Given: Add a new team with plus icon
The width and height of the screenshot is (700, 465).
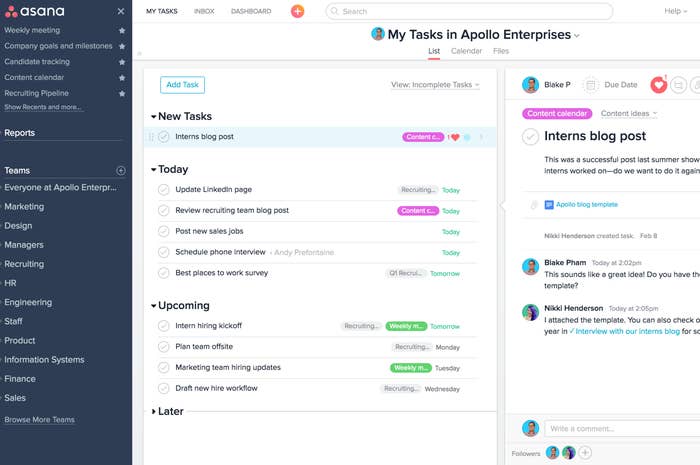Looking at the screenshot, I should click(121, 170).
